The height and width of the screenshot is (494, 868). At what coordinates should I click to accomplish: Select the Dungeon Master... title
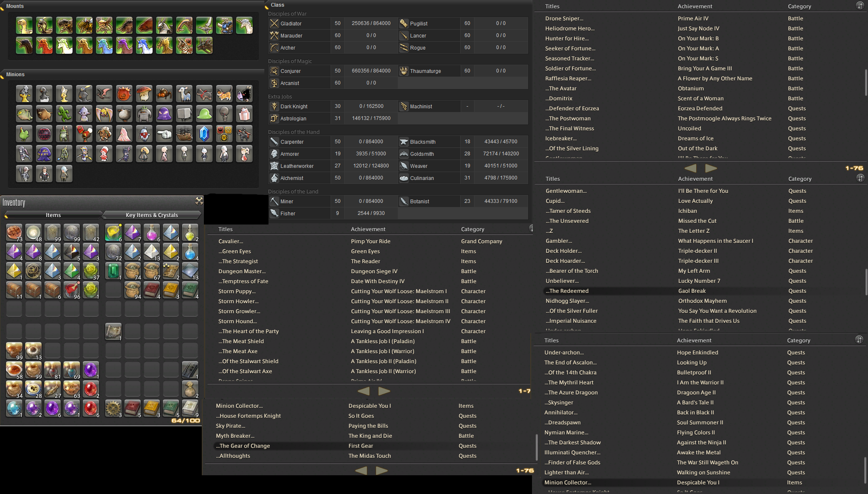[x=242, y=271]
